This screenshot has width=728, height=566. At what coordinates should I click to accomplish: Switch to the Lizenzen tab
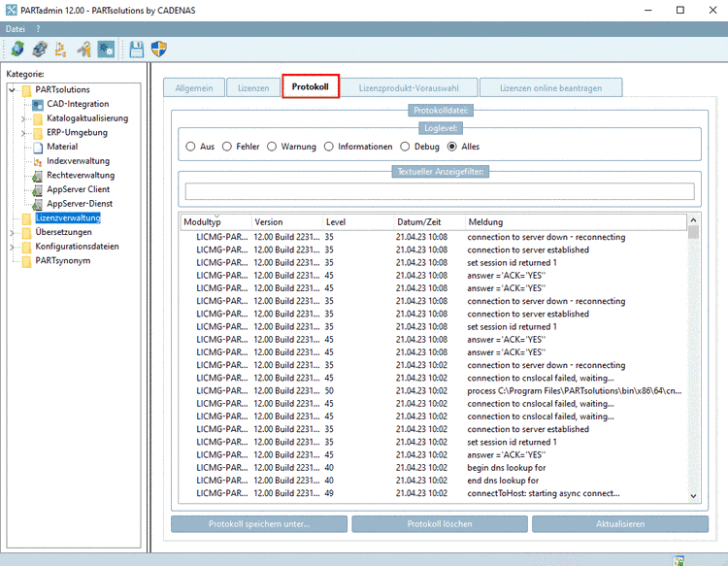click(x=253, y=87)
